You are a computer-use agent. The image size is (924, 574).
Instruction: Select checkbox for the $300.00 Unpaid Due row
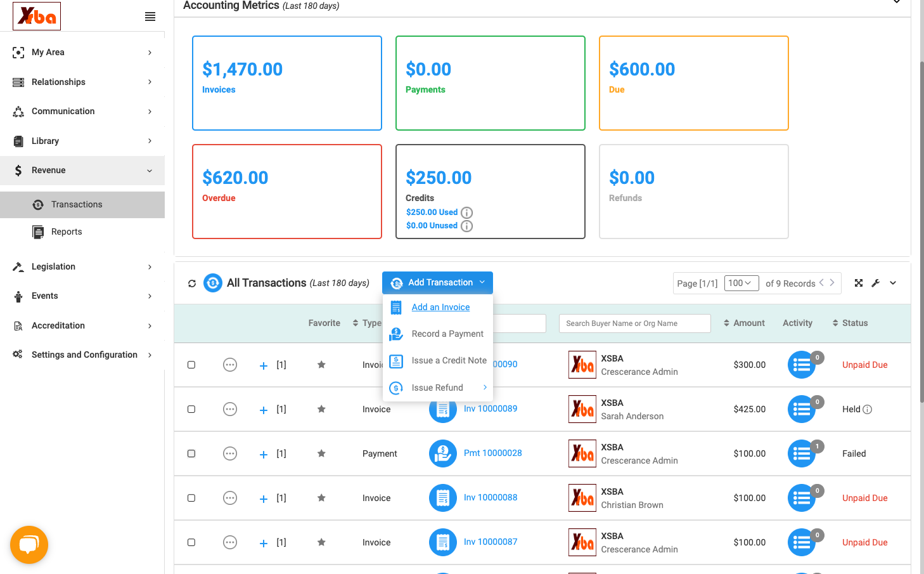191,365
